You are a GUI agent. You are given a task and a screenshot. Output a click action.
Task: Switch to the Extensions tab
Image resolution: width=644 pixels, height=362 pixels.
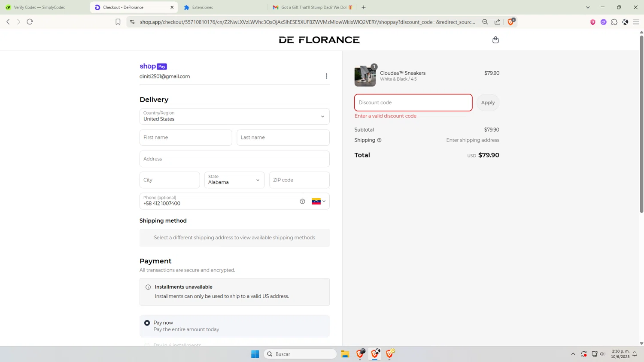[x=222, y=7]
